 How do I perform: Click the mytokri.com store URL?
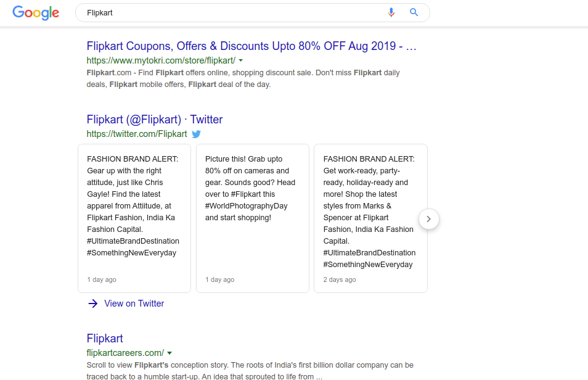161,60
